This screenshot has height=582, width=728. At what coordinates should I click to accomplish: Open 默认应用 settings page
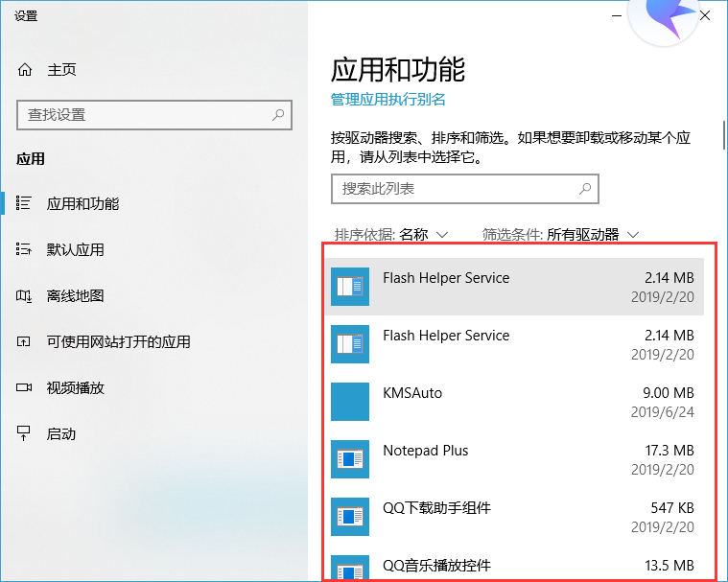[x=75, y=249]
